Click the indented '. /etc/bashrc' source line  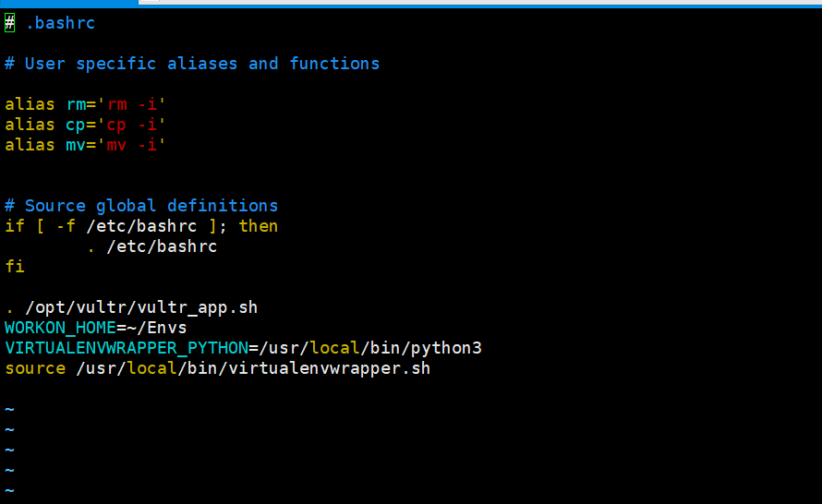pyautogui.click(x=152, y=246)
